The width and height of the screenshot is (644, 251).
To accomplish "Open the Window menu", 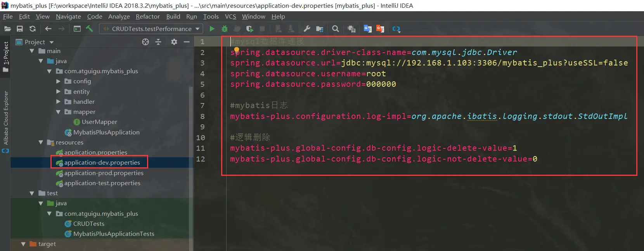I will (254, 16).
